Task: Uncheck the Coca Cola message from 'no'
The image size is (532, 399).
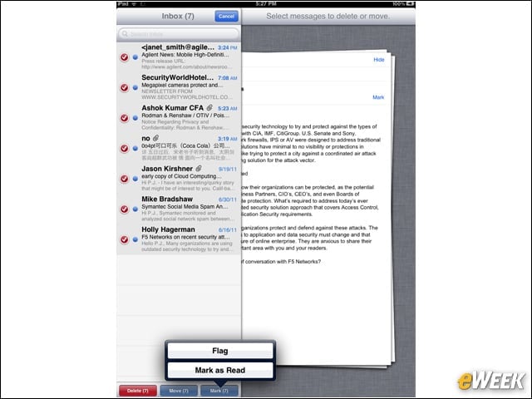Action: pos(125,148)
